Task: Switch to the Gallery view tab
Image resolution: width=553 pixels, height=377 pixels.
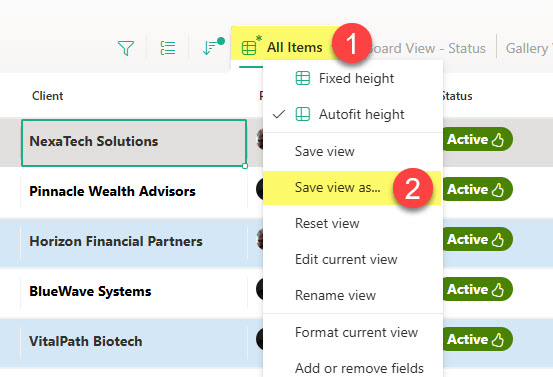Action: (528, 48)
